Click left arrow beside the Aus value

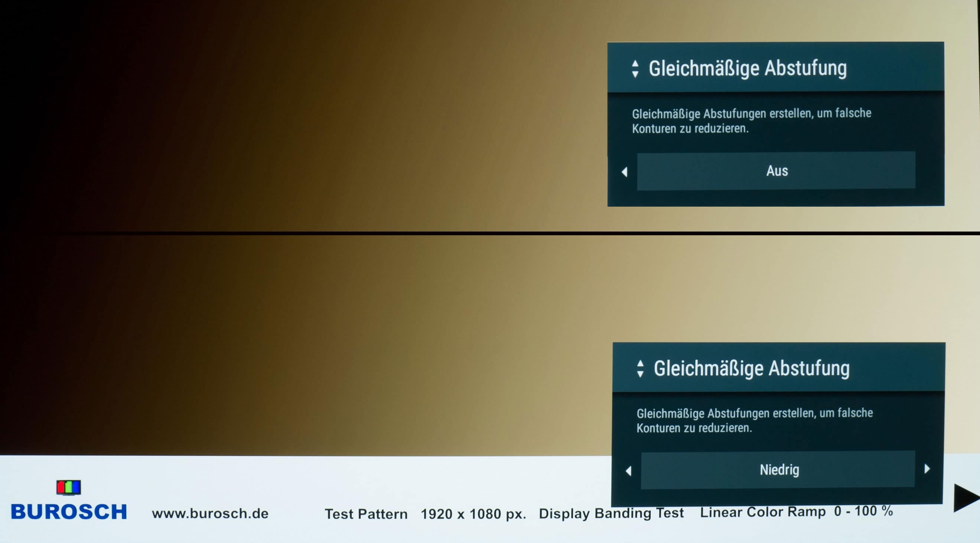coord(624,172)
